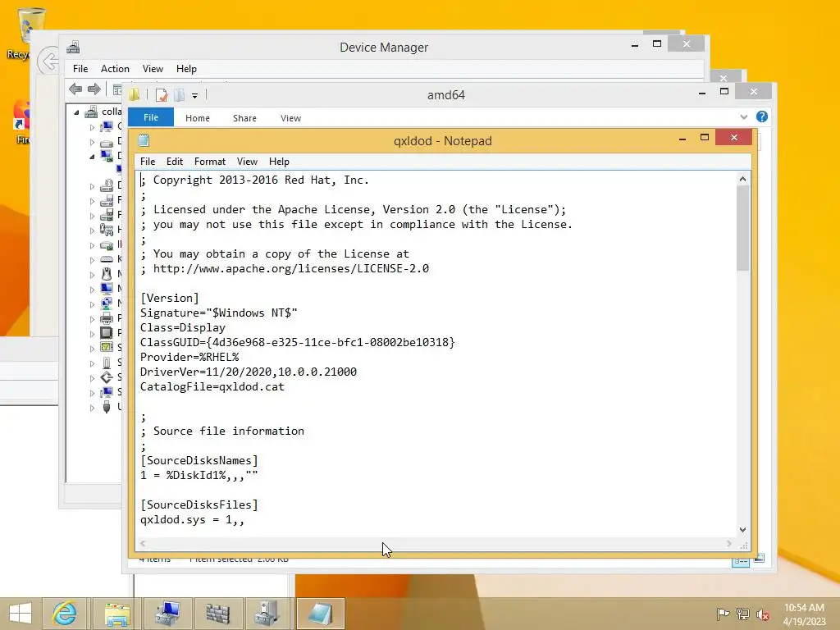Collapse the expanded display adapters node
Screen dimensions: 840x630
pyautogui.click(x=92, y=157)
